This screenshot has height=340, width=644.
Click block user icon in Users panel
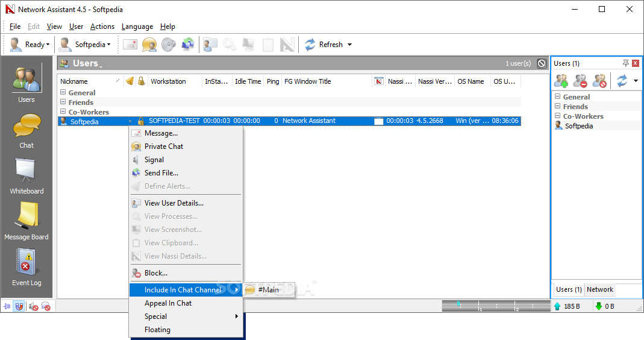pyautogui.click(x=599, y=81)
